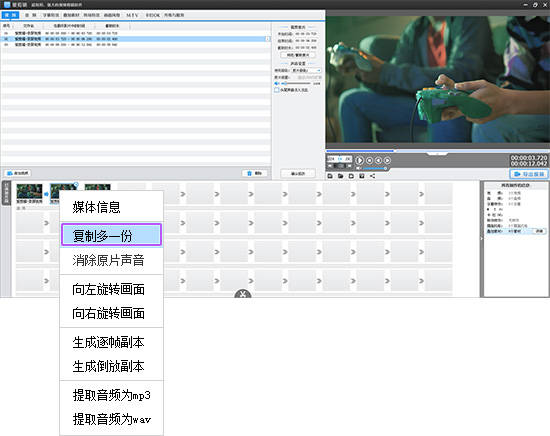The image size is (550, 436).
Task: Click the clip volume slider in sound settings
Action: (x=296, y=83)
